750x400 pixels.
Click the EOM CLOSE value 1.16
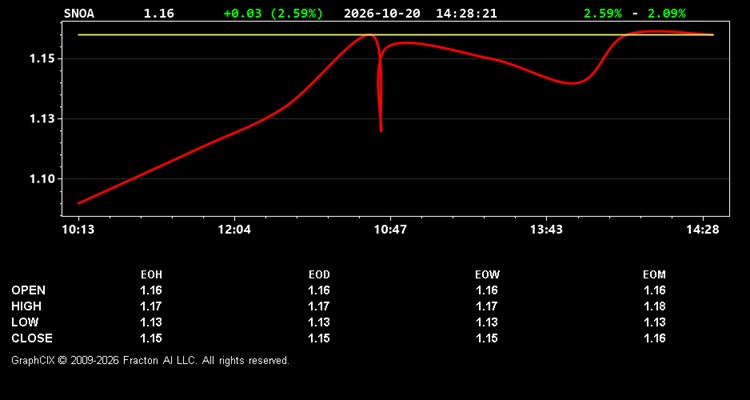[654, 338]
